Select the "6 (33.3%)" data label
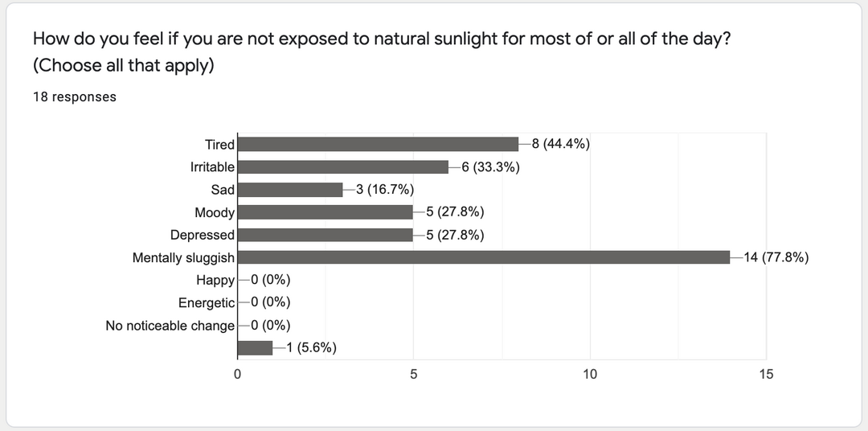This screenshot has width=868, height=431. (x=490, y=167)
